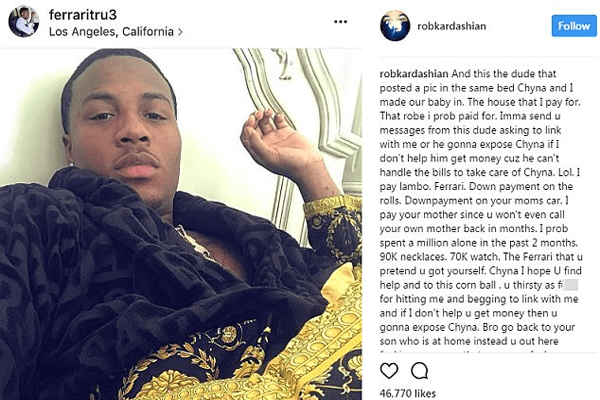Open the three-dot more options menu

tap(341, 22)
